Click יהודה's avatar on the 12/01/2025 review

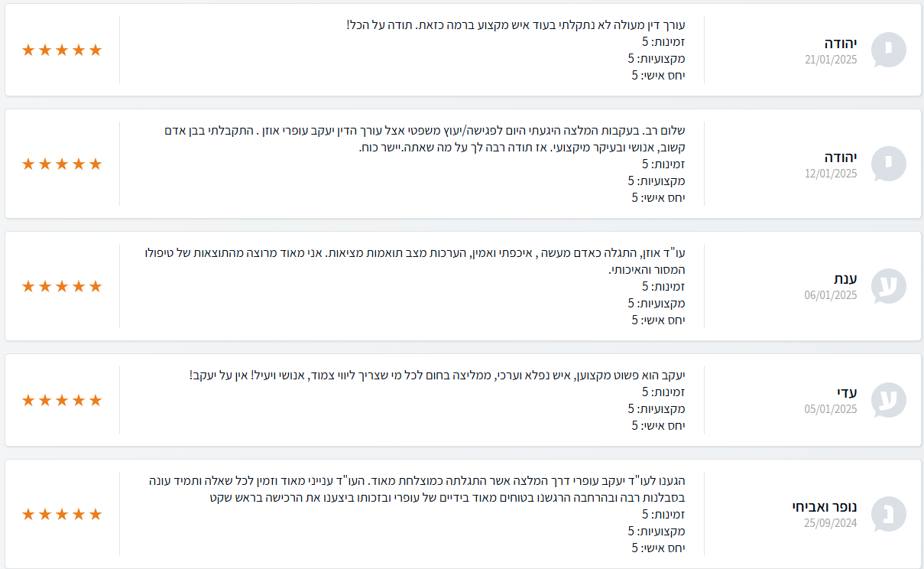coord(889,164)
